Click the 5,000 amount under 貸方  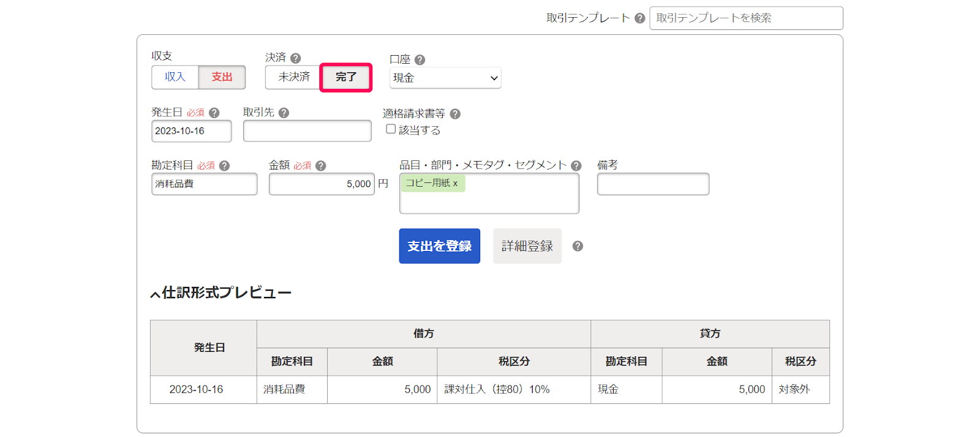click(717, 389)
